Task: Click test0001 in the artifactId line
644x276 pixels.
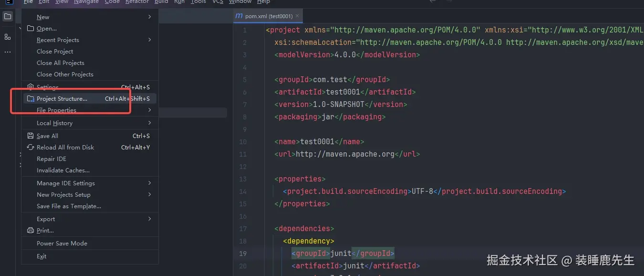Action: 343,92
